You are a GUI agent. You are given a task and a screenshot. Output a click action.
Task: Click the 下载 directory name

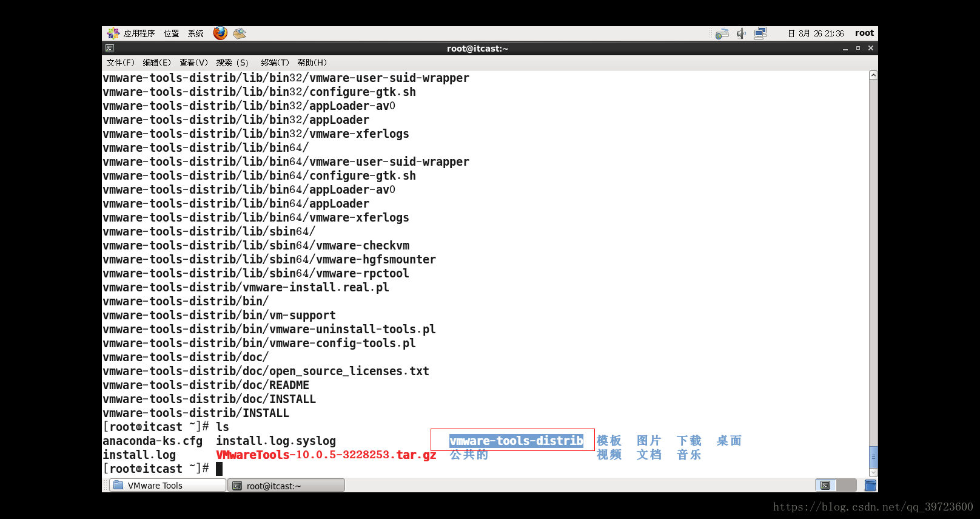[x=689, y=441]
